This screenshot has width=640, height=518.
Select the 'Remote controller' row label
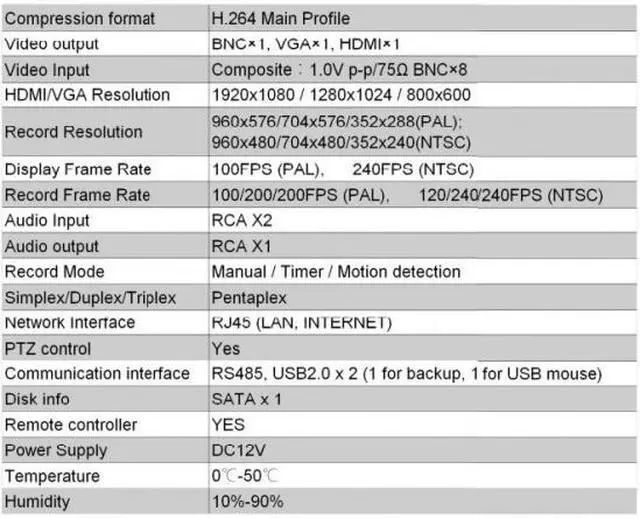coord(70,424)
